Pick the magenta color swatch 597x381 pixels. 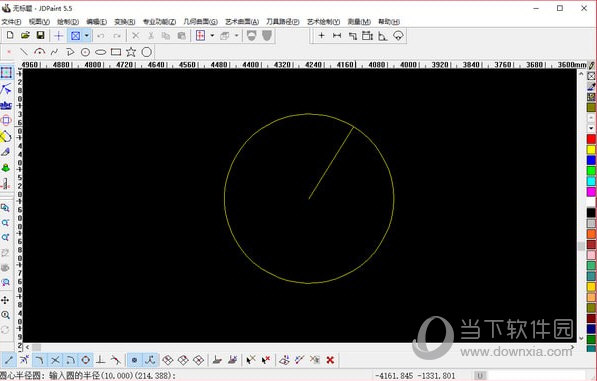tap(591, 192)
